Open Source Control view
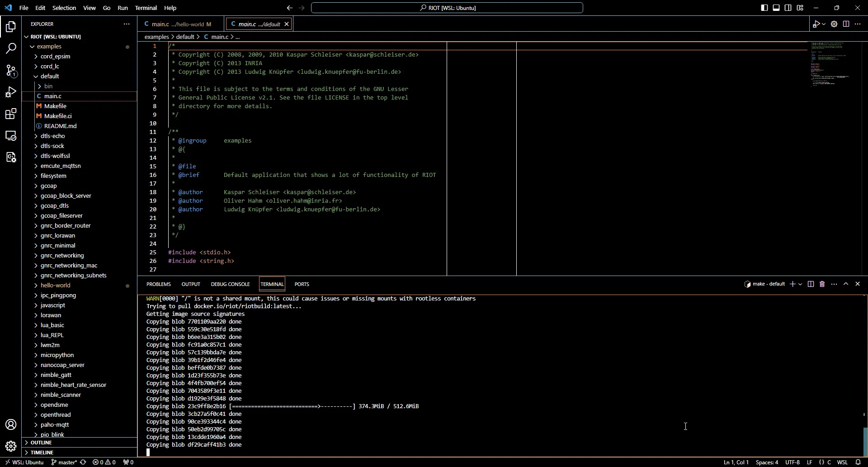This screenshot has height=467, width=868. [x=11, y=71]
